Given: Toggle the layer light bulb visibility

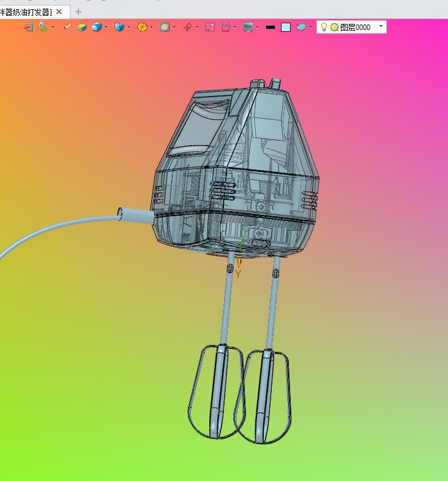Looking at the screenshot, I should click(x=324, y=27).
